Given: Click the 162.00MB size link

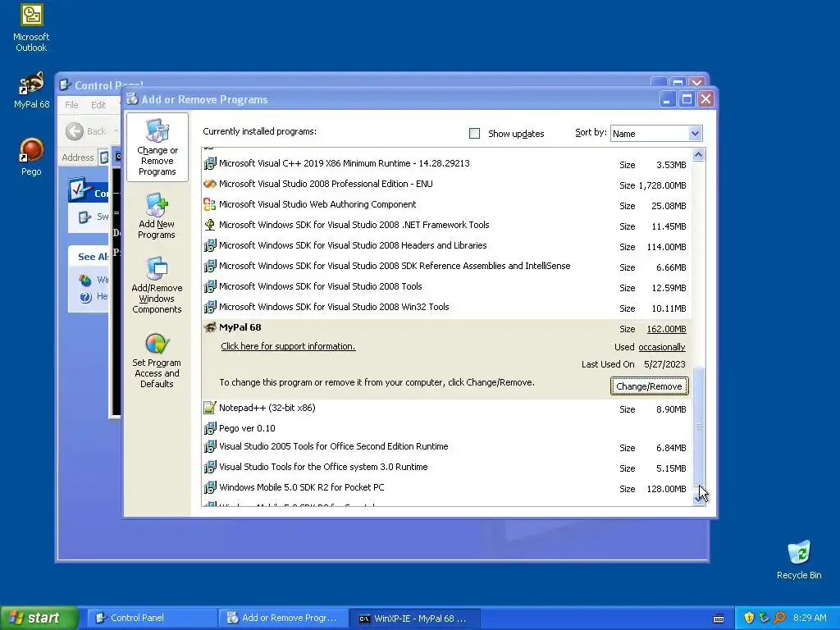Looking at the screenshot, I should 666,329.
